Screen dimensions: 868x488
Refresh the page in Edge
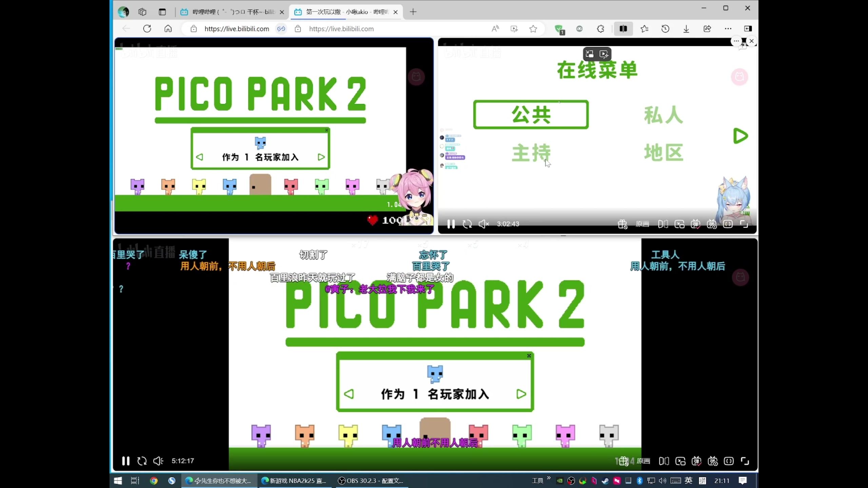coord(147,29)
